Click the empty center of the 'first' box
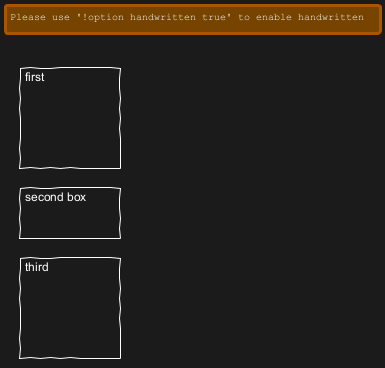Screen dimensions: 385x368 [x=70, y=123]
